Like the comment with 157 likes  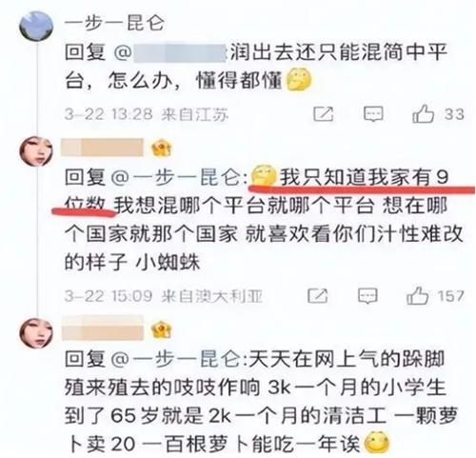click(x=418, y=296)
